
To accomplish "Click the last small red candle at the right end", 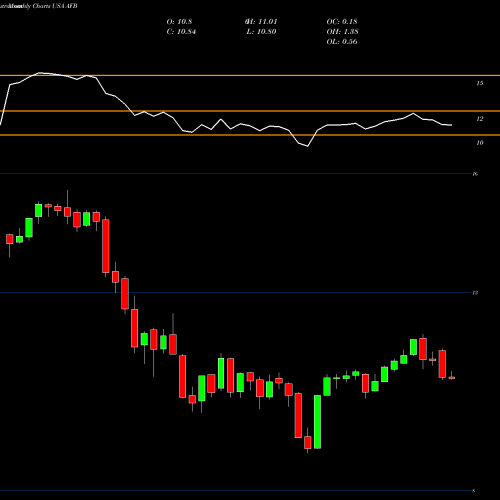I will [x=452, y=378].
